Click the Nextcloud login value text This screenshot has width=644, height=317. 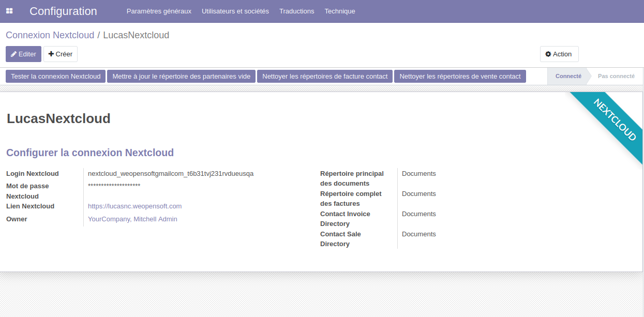[x=171, y=173]
